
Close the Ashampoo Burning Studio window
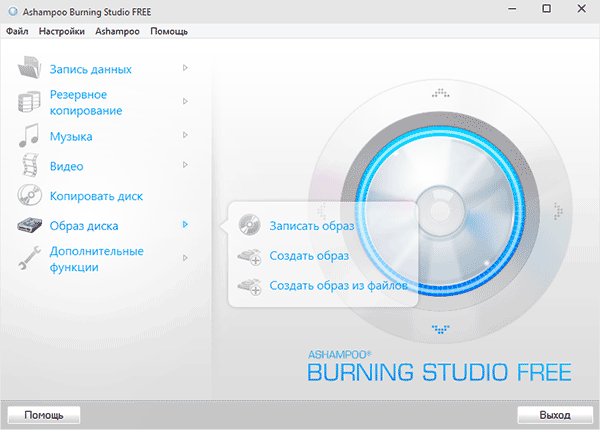coord(581,9)
